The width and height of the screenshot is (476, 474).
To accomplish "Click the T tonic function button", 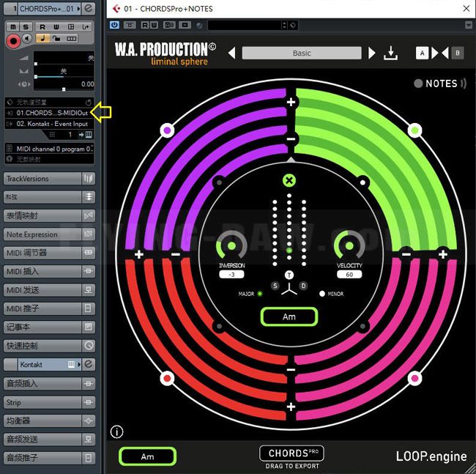I will click(x=289, y=275).
